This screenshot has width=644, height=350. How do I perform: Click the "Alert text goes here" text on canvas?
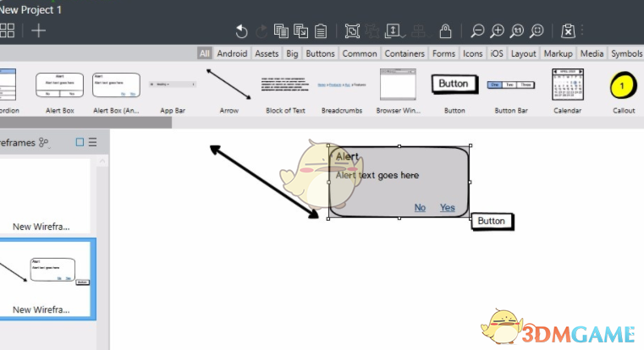click(377, 175)
